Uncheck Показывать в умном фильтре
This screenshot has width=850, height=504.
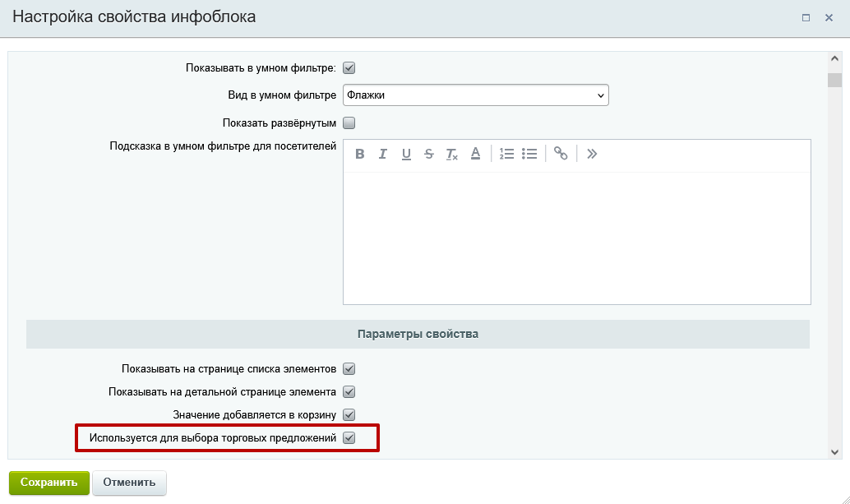click(x=349, y=70)
